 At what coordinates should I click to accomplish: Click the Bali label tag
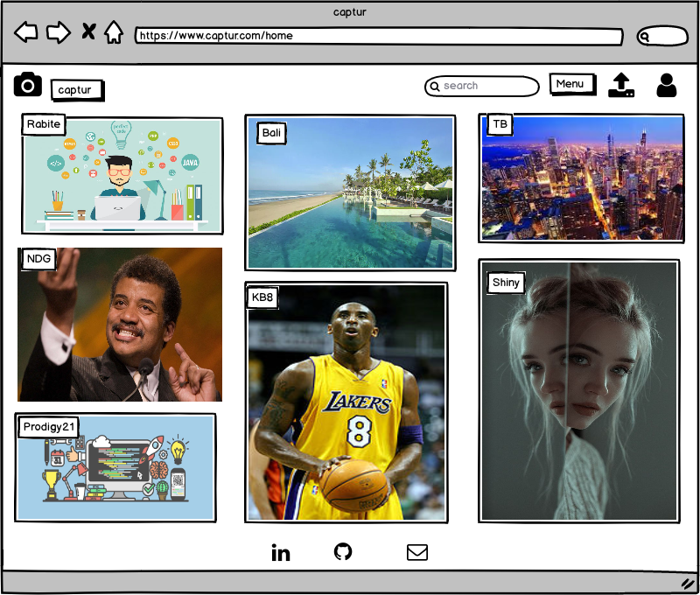(271, 133)
